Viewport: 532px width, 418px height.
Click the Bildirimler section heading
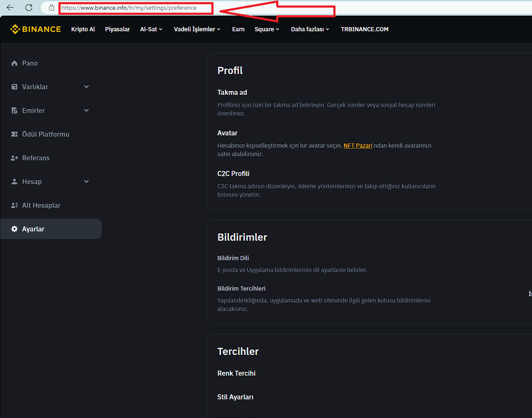(x=242, y=237)
